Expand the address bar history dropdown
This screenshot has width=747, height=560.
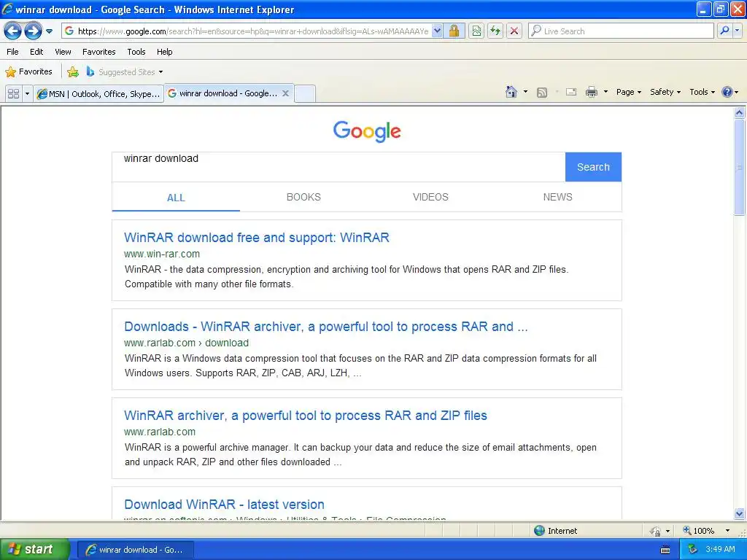point(438,31)
